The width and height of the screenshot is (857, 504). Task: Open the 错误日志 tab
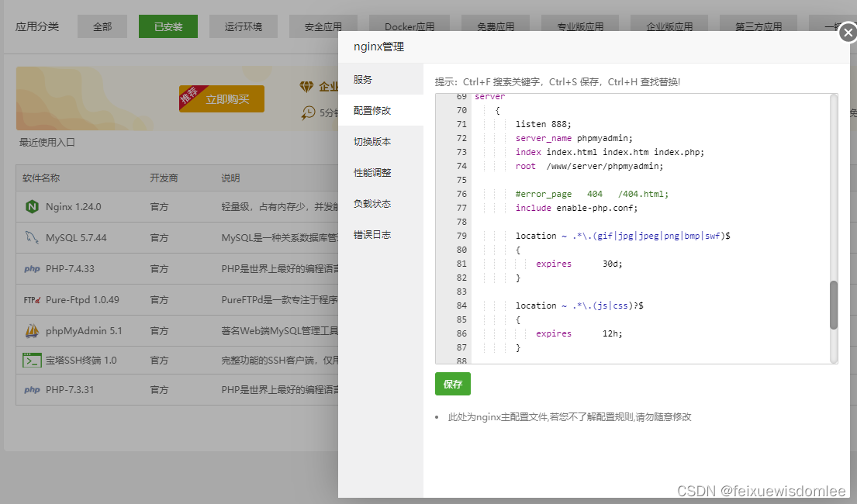click(x=380, y=234)
